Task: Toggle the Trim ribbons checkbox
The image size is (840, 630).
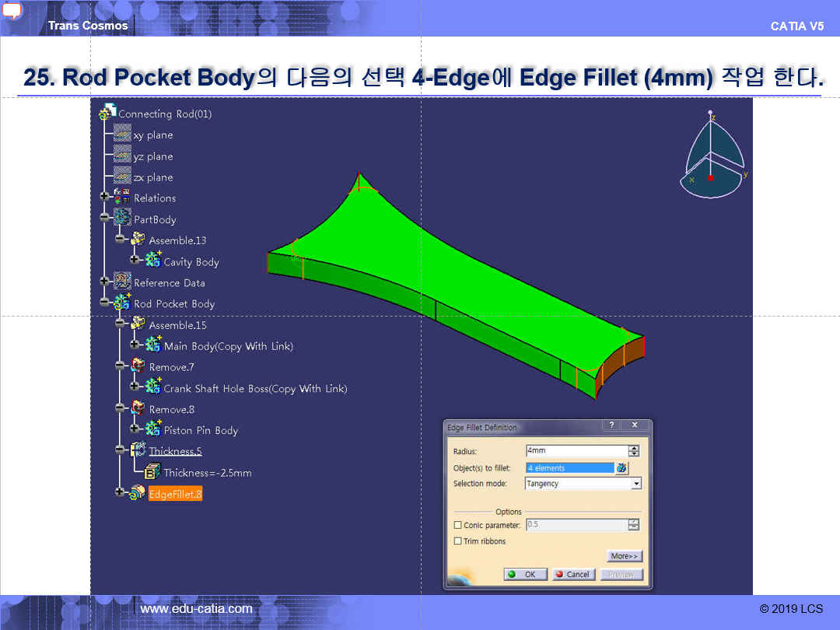Action: click(x=457, y=541)
